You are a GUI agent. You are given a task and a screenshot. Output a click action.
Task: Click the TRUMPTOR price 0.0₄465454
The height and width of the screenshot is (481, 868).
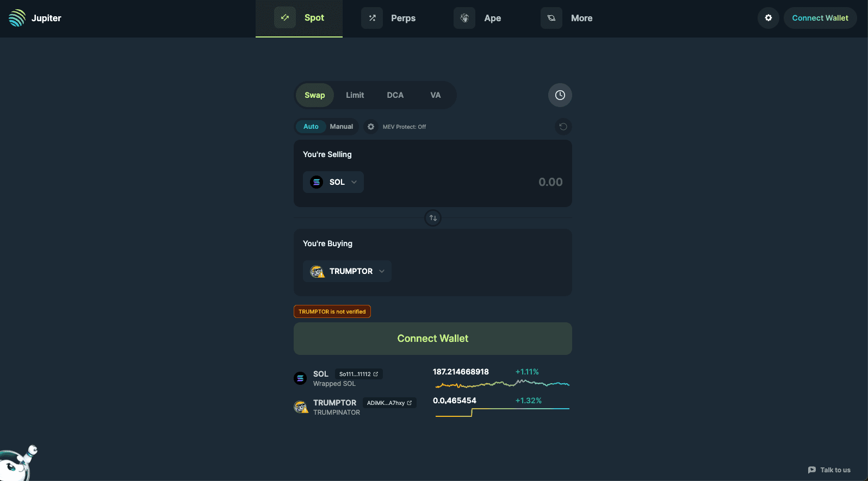455,401
